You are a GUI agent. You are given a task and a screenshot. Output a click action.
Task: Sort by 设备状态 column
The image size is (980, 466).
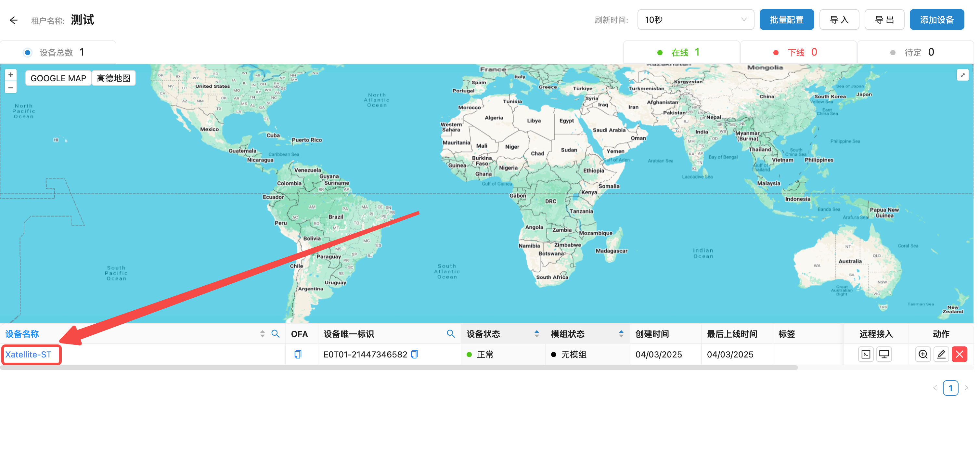[536, 334]
